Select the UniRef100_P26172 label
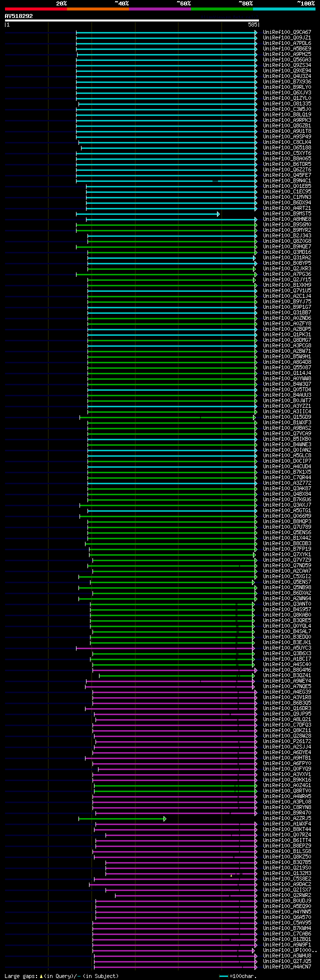The height and width of the screenshot is (980, 320). 287,742
